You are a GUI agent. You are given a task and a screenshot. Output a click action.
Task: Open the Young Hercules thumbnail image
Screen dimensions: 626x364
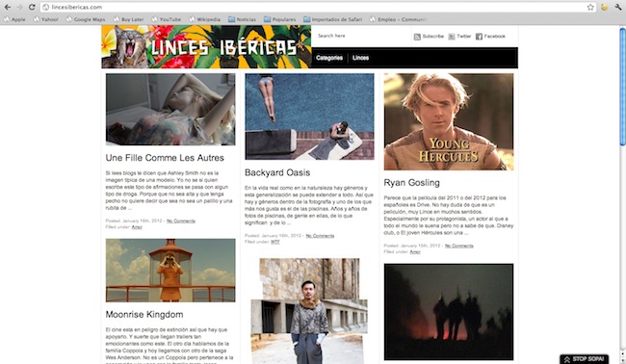click(449, 121)
